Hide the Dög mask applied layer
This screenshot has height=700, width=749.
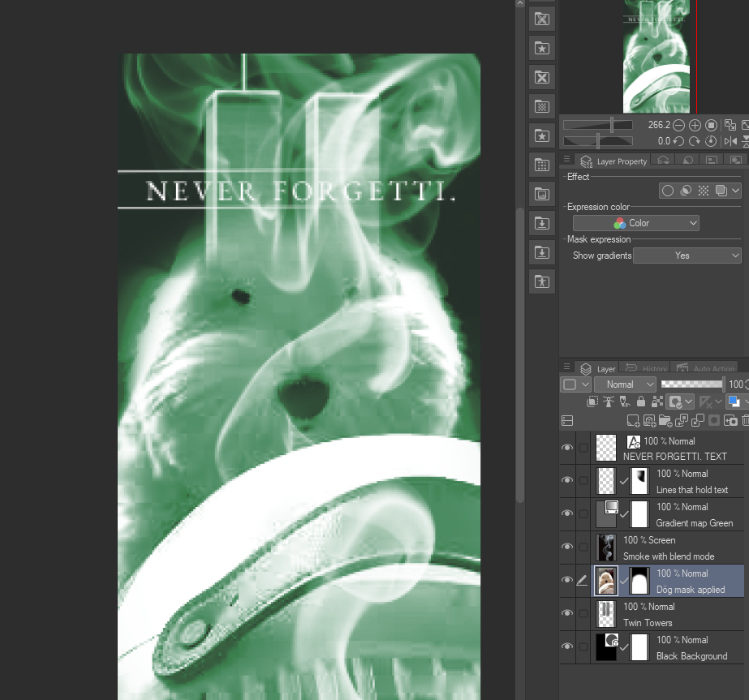(567, 580)
